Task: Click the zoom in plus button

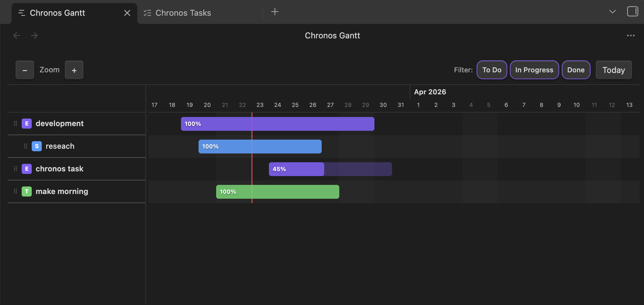Action: 74,70
